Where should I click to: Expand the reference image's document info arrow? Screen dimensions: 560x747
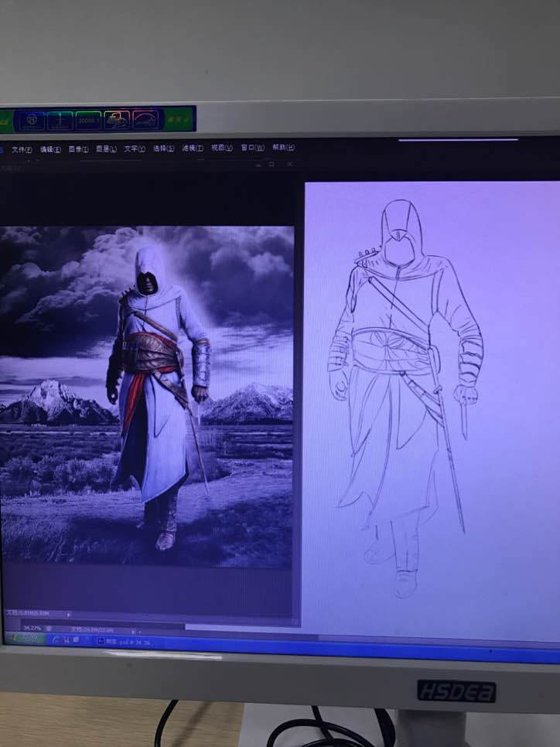tap(69, 615)
